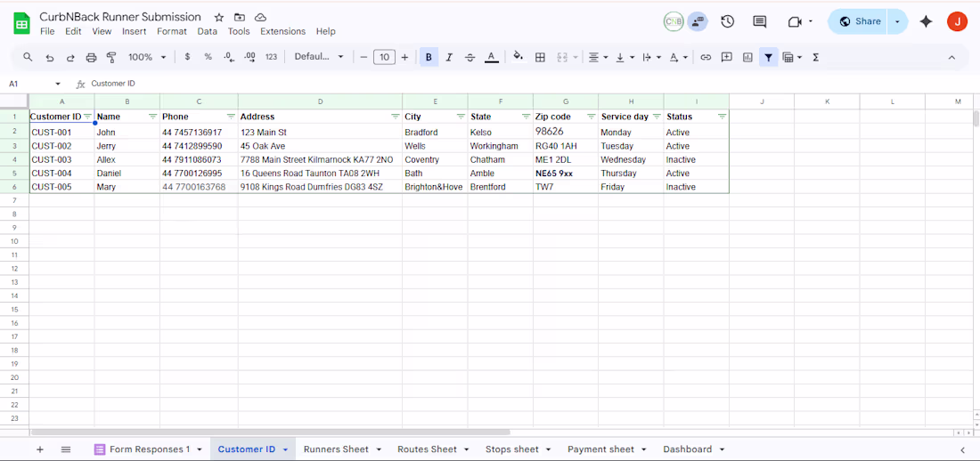This screenshot has width=980, height=461.
Task: Collapse the menus with chevron arrow
Action: click(951, 57)
